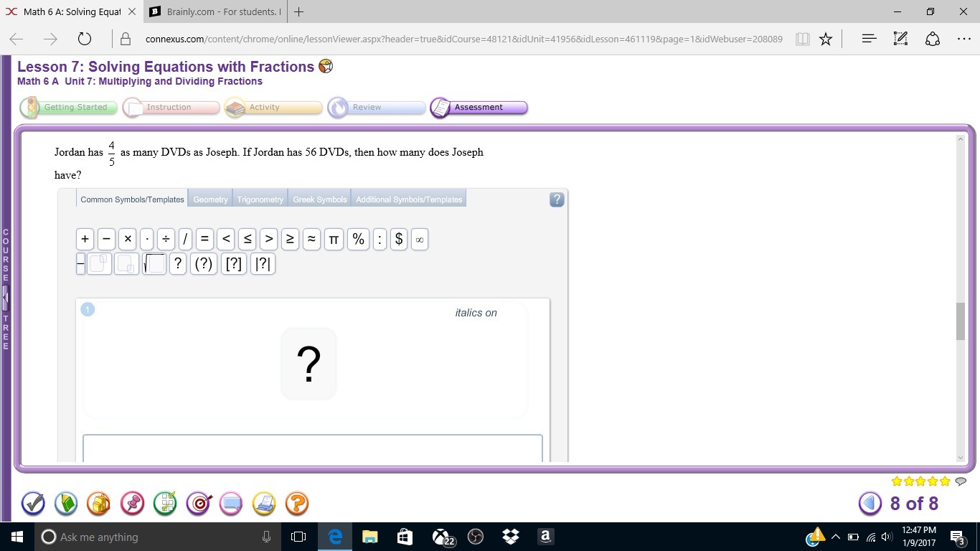
Task: Insert the infinity symbol
Action: [x=420, y=239]
